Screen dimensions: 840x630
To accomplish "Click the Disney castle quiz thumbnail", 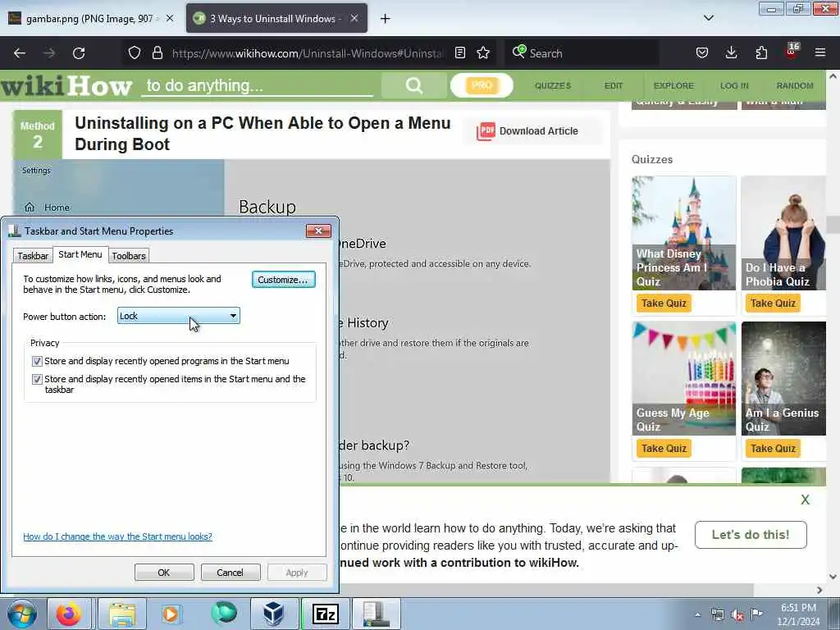I will click(684, 233).
